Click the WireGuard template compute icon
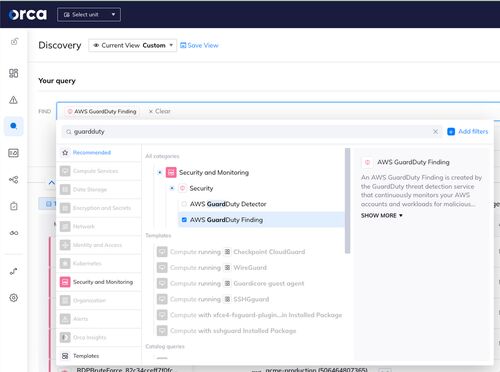The height and width of the screenshot is (372, 500). coord(162,268)
